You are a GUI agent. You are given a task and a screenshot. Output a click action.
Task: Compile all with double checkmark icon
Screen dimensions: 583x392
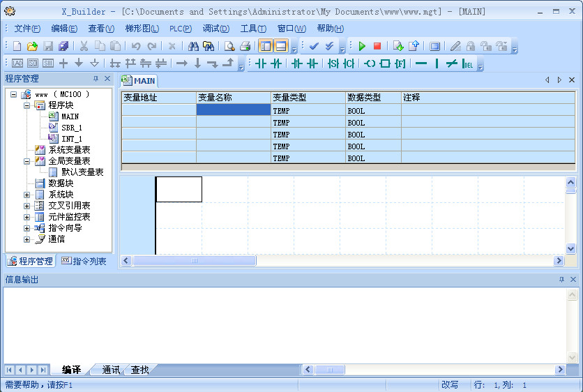(x=329, y=46)
